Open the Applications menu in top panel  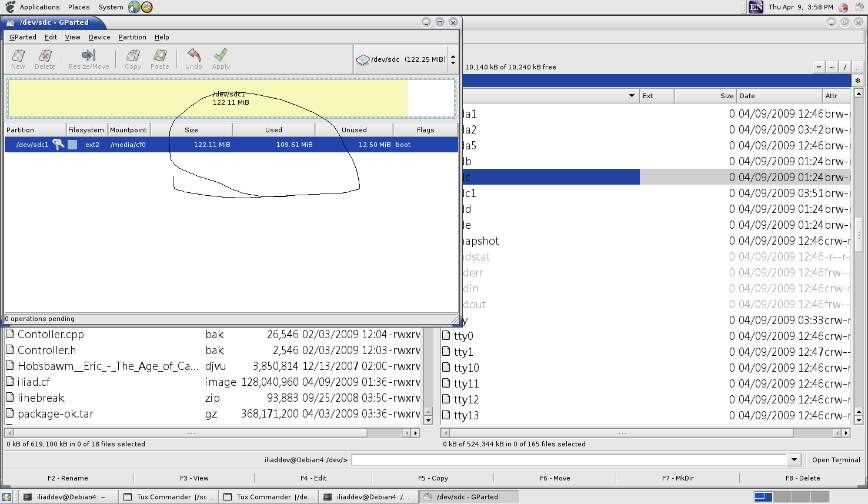click(39, 7)
